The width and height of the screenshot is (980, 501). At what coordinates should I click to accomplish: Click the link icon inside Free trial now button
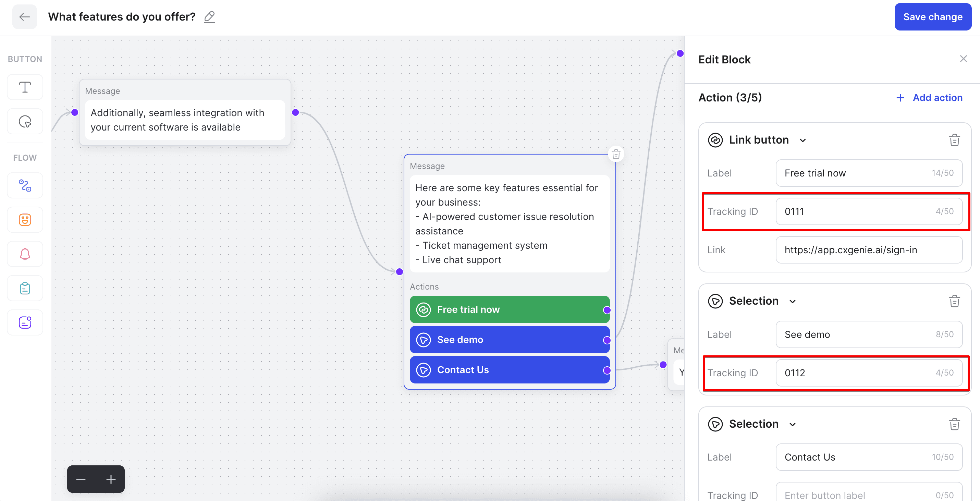(424, 310)
